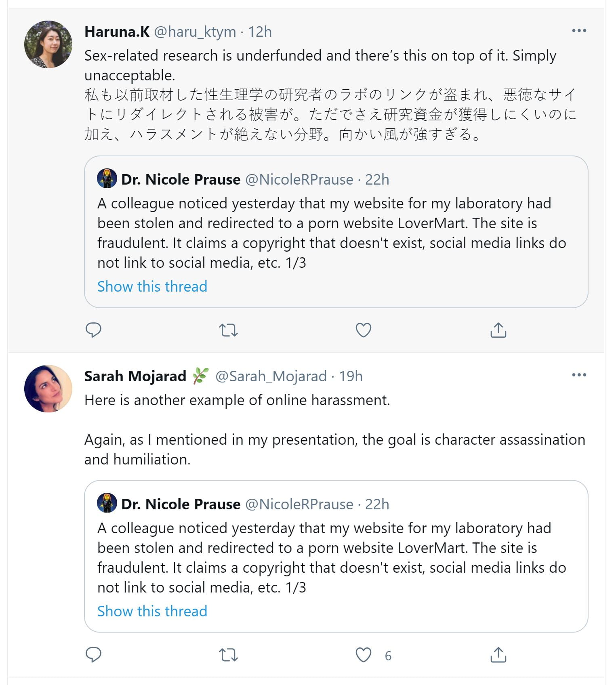This screenshot has height=685, width=616.
Task: Like Sarah Mojarad's tweet
Action: click(363, 655)
